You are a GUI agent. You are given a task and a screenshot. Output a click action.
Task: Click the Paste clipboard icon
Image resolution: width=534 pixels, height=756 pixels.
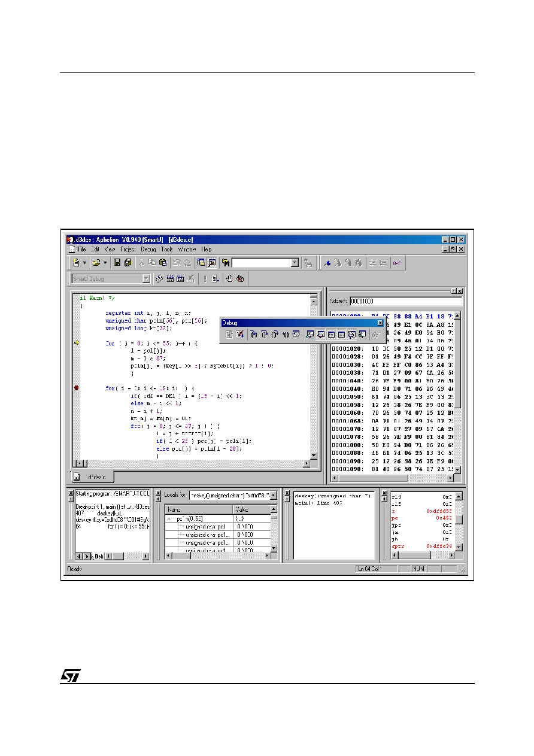pyautogui.click(x=163, y=262)
